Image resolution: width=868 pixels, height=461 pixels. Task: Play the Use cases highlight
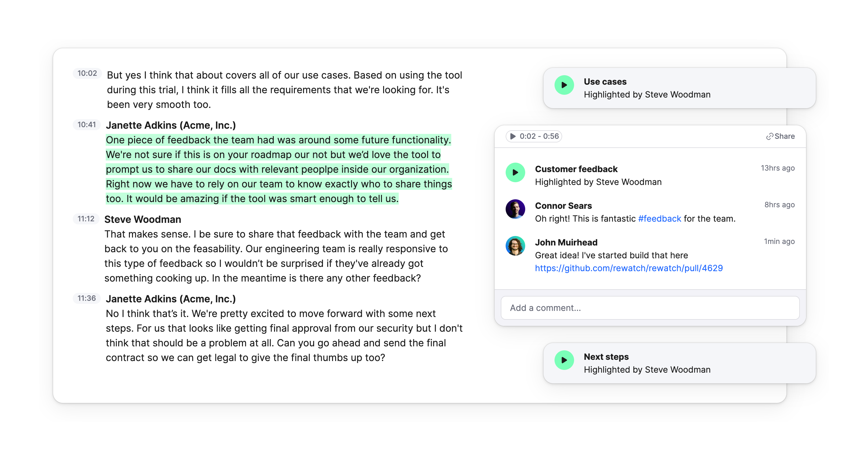[564, 85]
